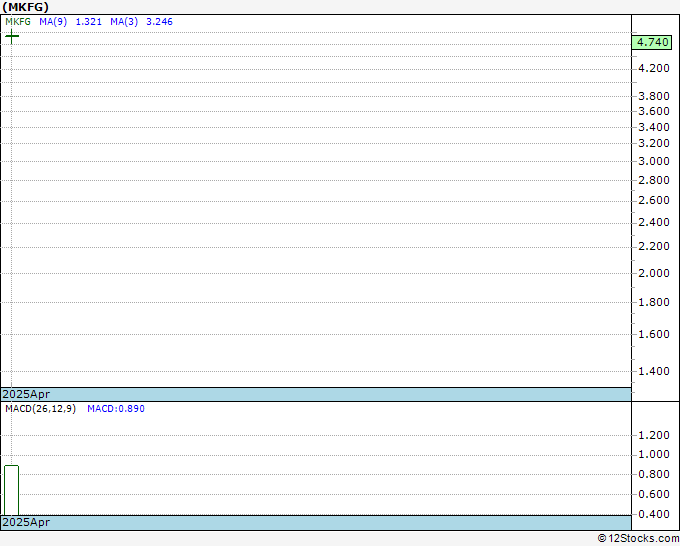680x546 pixels.
Task: Click the 1.200 MACD axis label
Action: click(x=654, y=435)
